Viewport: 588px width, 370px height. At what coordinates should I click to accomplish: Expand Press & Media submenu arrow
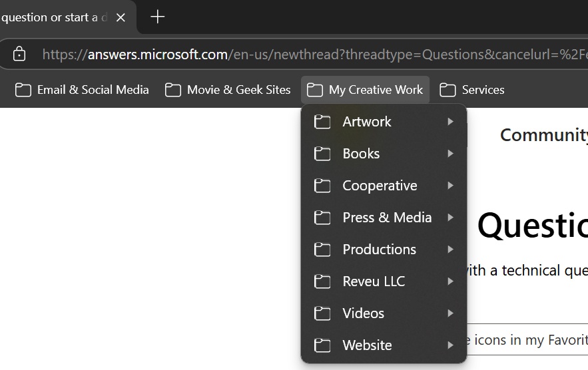coord(450,218)
